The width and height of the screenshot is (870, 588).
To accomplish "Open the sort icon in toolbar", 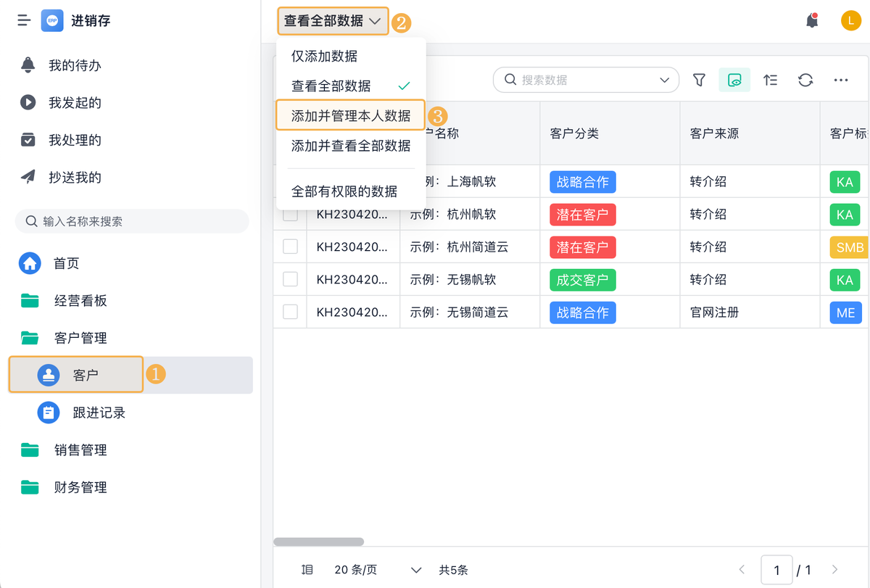I will pyautogui.click(x=770, y=80).
